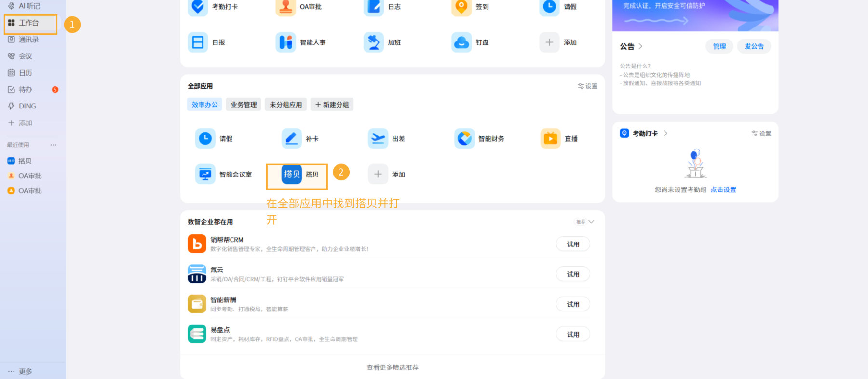The width and height of the screenshot is (868, 379).
Task: Select the 效率办公 tab
Action: tap(204, 105)
